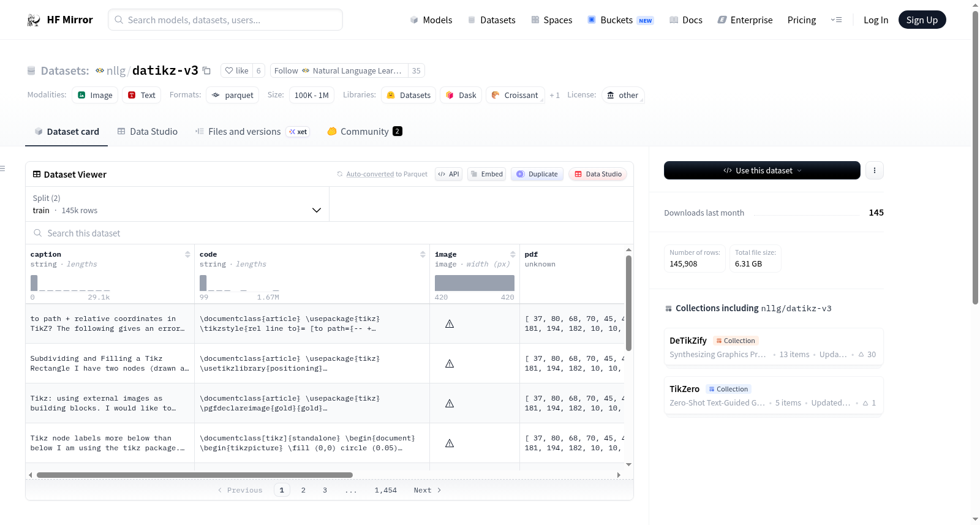Open Enterprise in the top navigation
The height and width of the screenshot is (525, 980).
(745, 20)
